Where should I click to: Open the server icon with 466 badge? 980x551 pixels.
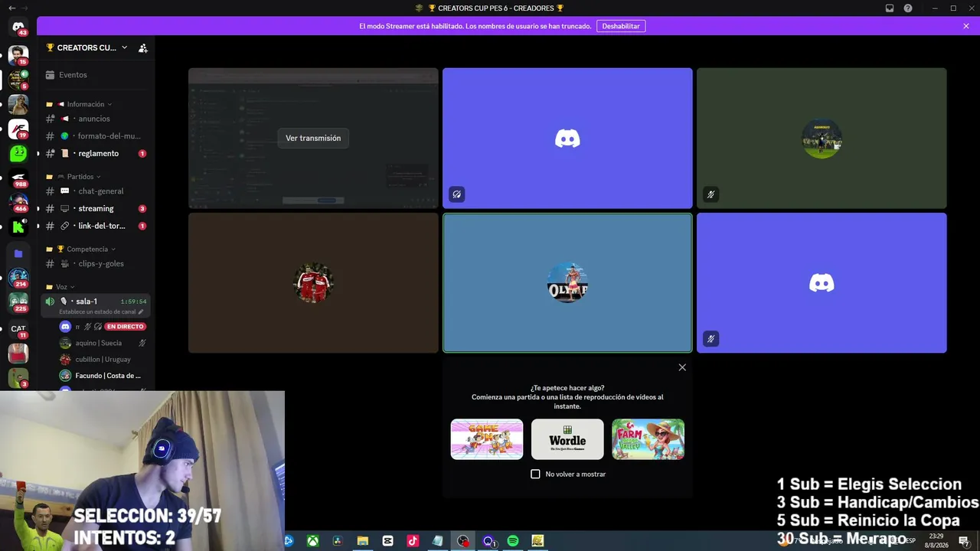(x=18, y=203)
